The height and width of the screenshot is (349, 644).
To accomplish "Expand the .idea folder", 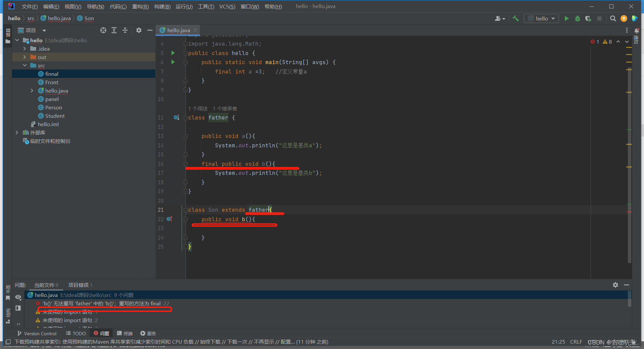I will coord(24,49).
